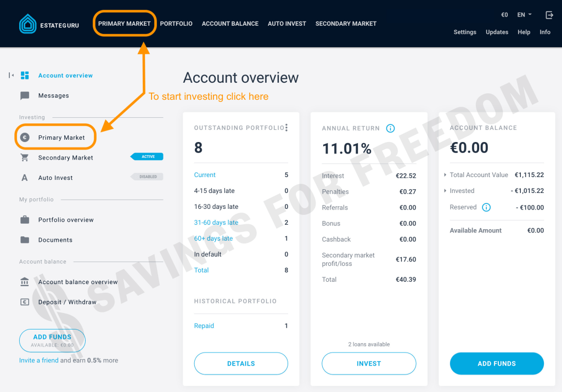The width and height of the screenshot is (562, 392).
Task: Click the Documents folder icon
Action: coord(24,240)
